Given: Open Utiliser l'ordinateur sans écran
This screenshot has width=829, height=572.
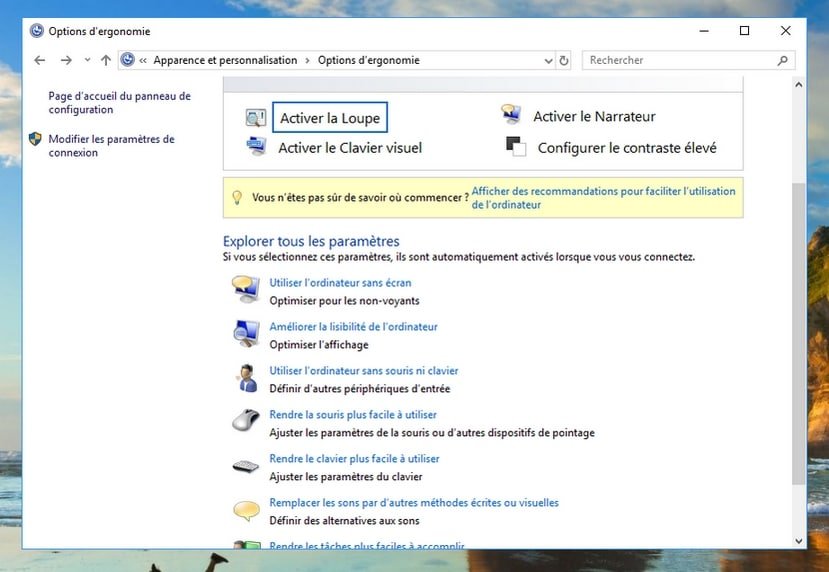Looking at the screenshot, I should (340, 283).
